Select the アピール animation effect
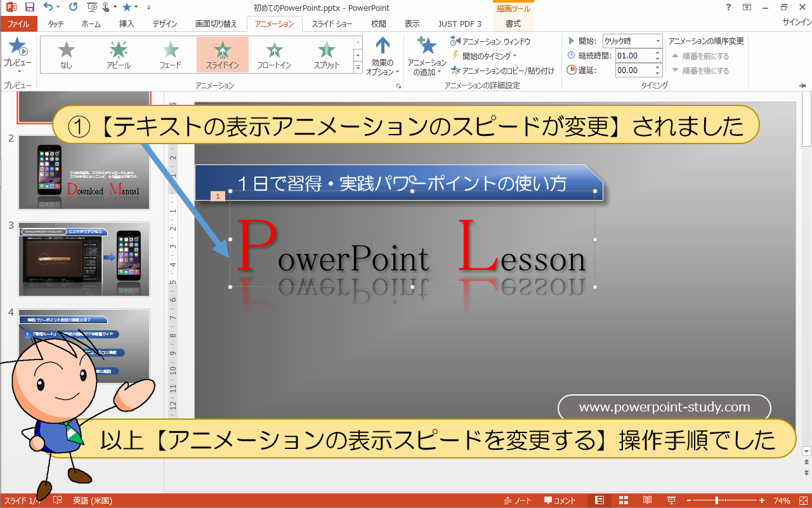 [x=119, y=54]
